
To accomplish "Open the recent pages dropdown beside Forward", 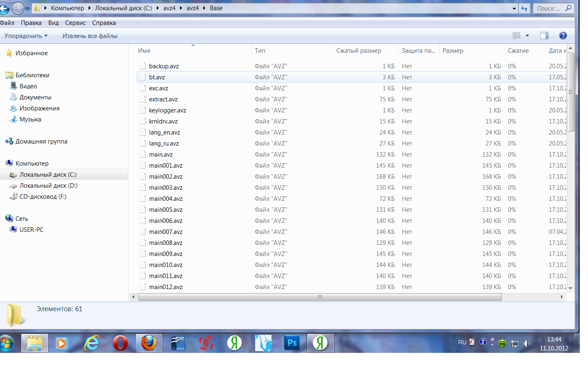I will (27, 8).
